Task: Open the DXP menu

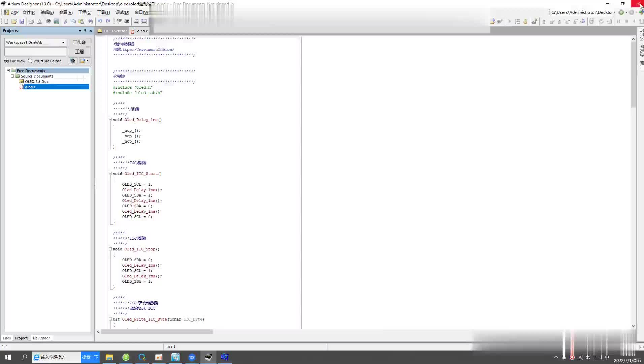Action: click(x=11, y=12)
